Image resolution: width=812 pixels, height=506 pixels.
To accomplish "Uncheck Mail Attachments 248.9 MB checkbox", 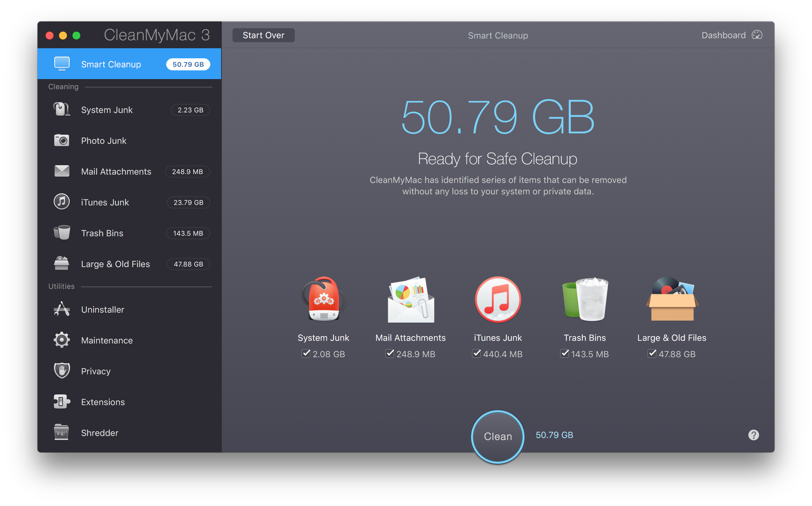I will click(390, 354).
